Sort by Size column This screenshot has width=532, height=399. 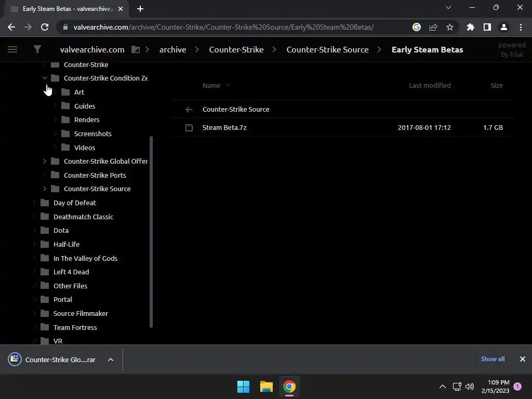tap(496, 86)
